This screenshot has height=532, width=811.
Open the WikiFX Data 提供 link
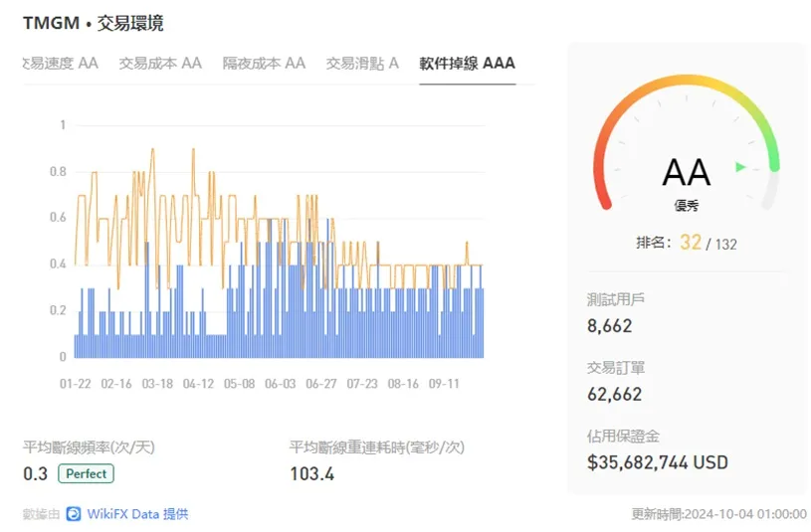coord(137,514)
